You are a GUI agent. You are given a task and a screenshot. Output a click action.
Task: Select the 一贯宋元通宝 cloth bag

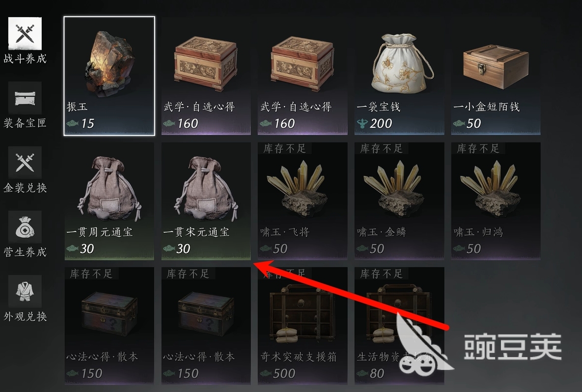pyautogui.click(x=206, y=201)
